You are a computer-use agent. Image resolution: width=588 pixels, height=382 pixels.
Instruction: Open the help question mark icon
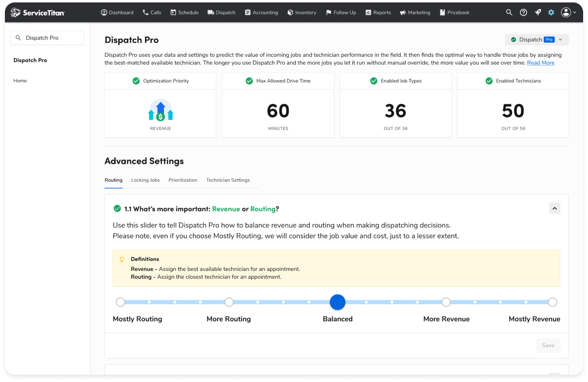click(523, 12)
